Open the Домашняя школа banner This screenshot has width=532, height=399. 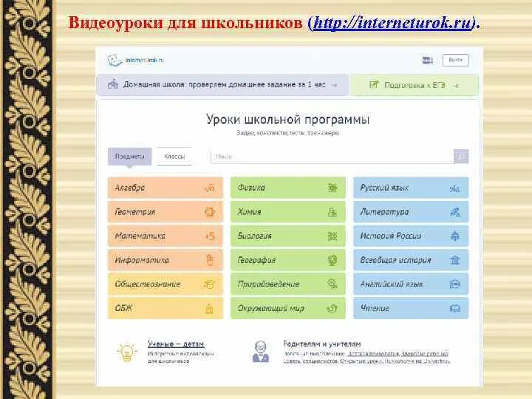(223, 85)
